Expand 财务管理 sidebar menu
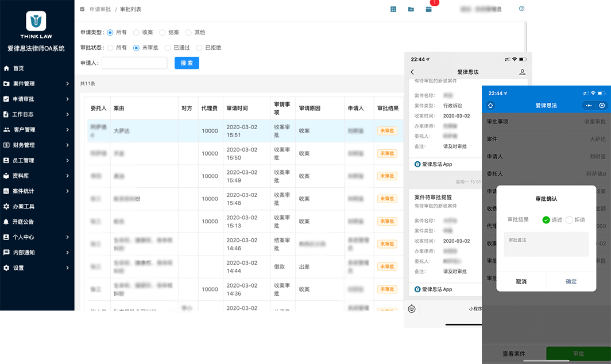The height and width of the screenshot is (364, 611). point(37,145)
